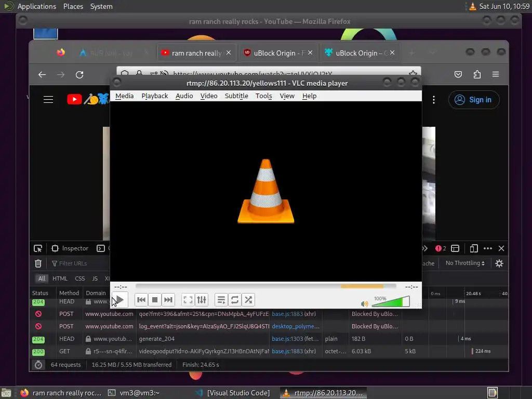Adjust the VLC volume slider
This screenshot has width=532, height=399.
click(x=391, y=301)
